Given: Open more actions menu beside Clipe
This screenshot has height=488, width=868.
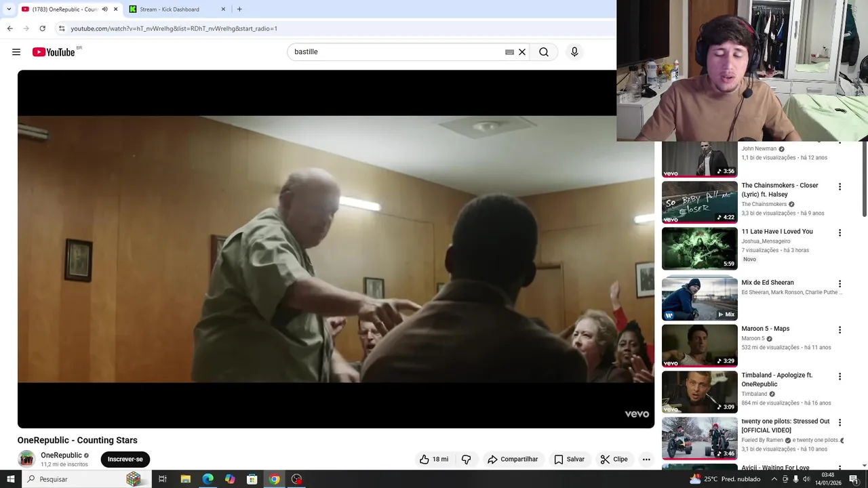Looking at the screenshot, I should pyautogui.click(x=646, y=459).
